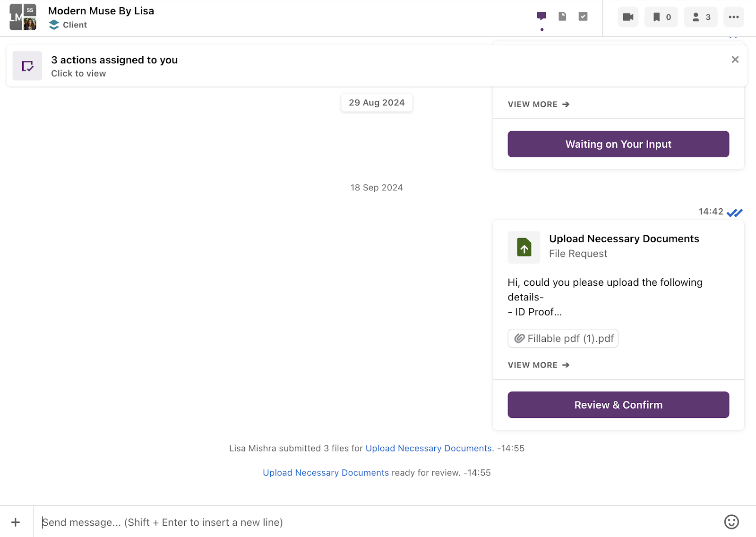Click the Waiting on Your Input button
The height and width of the screenshot is (537, 756).
[x=618, y=144]
